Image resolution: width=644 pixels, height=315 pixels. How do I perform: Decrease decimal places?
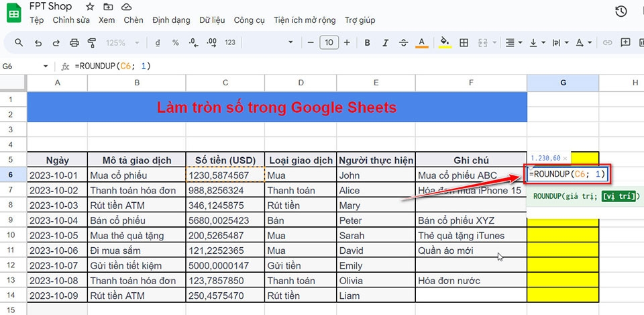[193, 42]
